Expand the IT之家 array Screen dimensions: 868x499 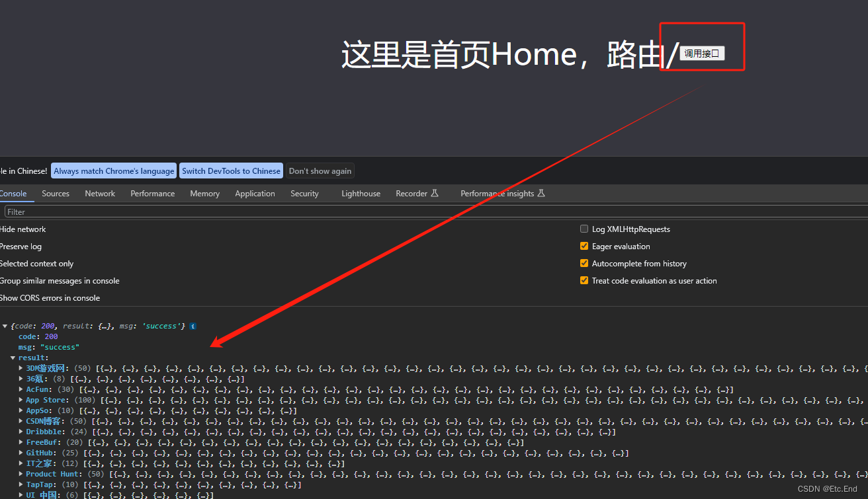click(21, 463)
